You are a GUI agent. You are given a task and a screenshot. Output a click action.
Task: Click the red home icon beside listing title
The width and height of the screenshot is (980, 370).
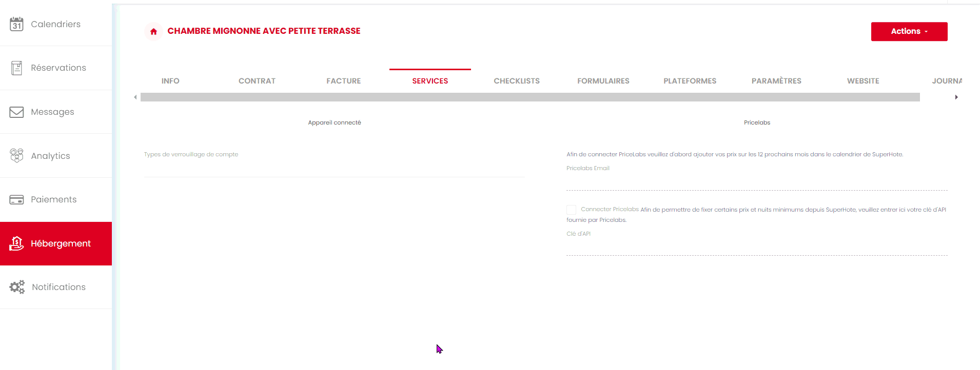pos(153,31)
